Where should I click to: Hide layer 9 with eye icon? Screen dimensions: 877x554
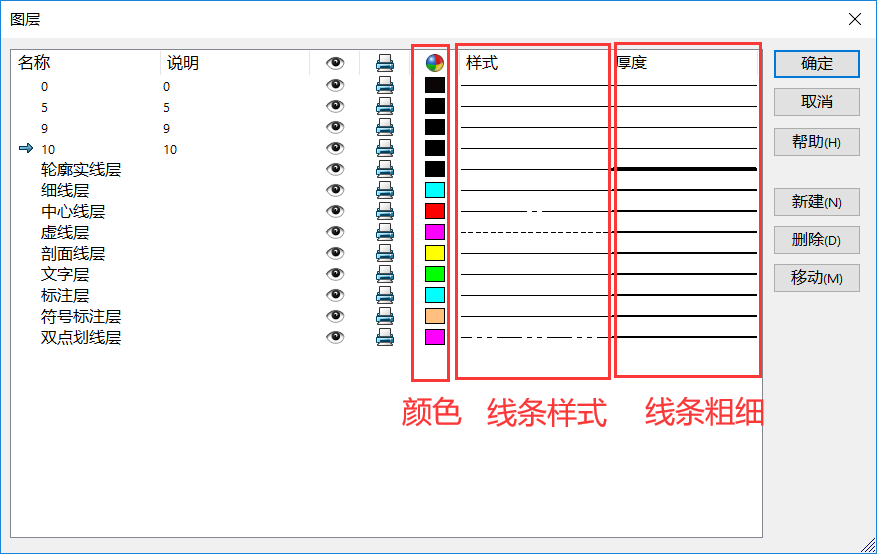point(335,127)
